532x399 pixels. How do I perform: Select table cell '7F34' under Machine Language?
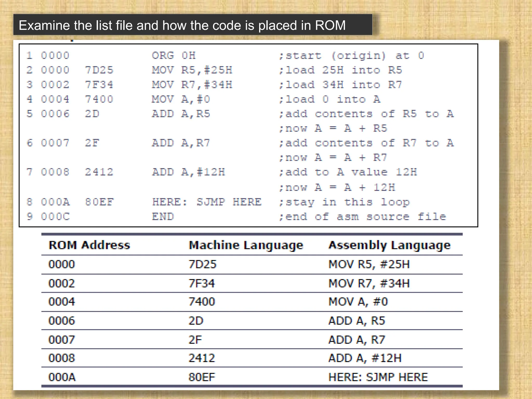click(202, 283)
